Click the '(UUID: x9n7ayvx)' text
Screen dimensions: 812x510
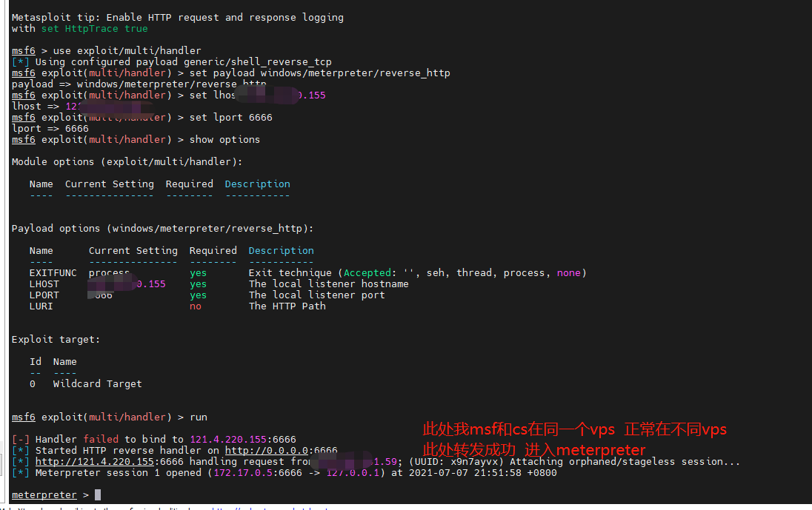pos(456,461)
